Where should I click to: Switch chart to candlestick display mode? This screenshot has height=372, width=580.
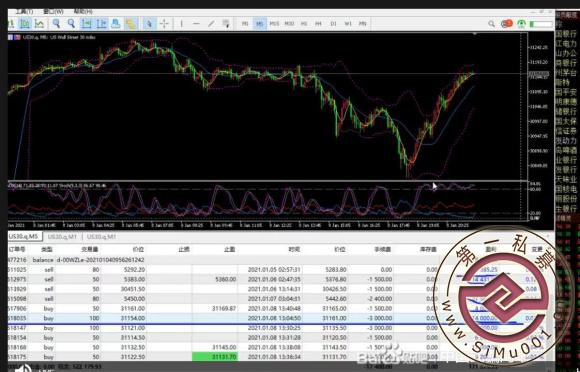pos(25,24)
